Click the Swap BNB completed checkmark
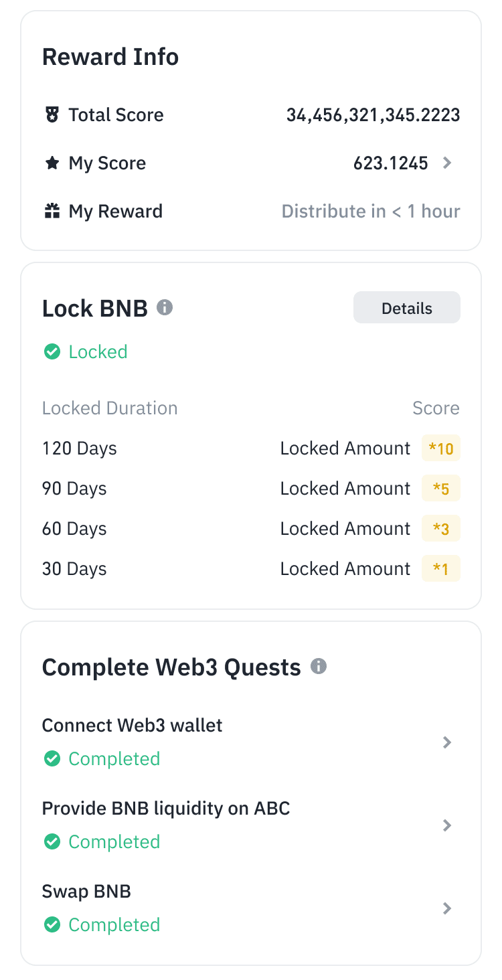Viewport: 502px width, 980px height. point(52,925)
